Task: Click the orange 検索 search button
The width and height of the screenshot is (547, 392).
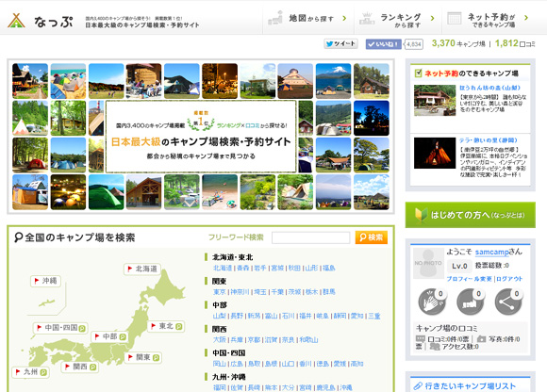Action: pyautogui.click(x=372, y=237)
